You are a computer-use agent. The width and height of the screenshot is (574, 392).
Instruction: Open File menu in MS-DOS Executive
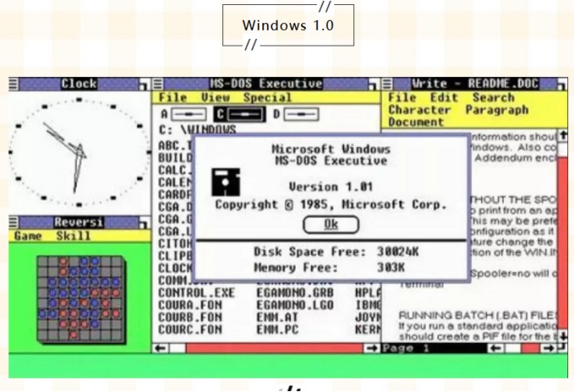(x=173, y=98)
